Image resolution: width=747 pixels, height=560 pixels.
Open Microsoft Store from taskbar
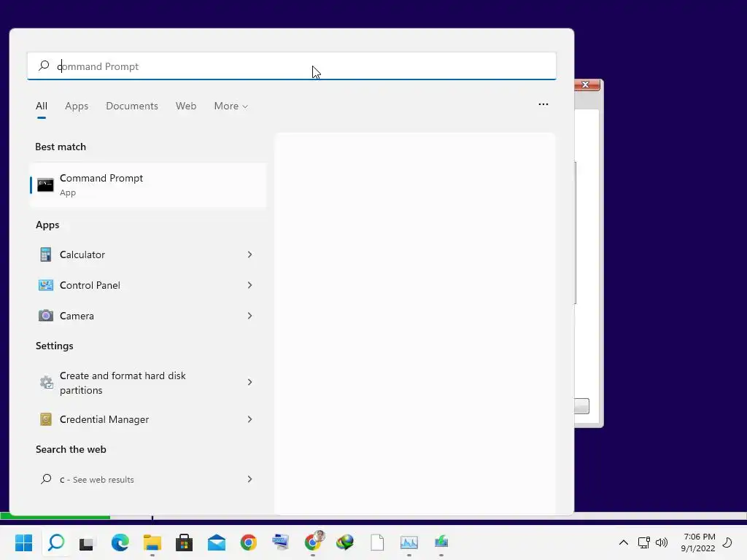(x=185, y=542)
